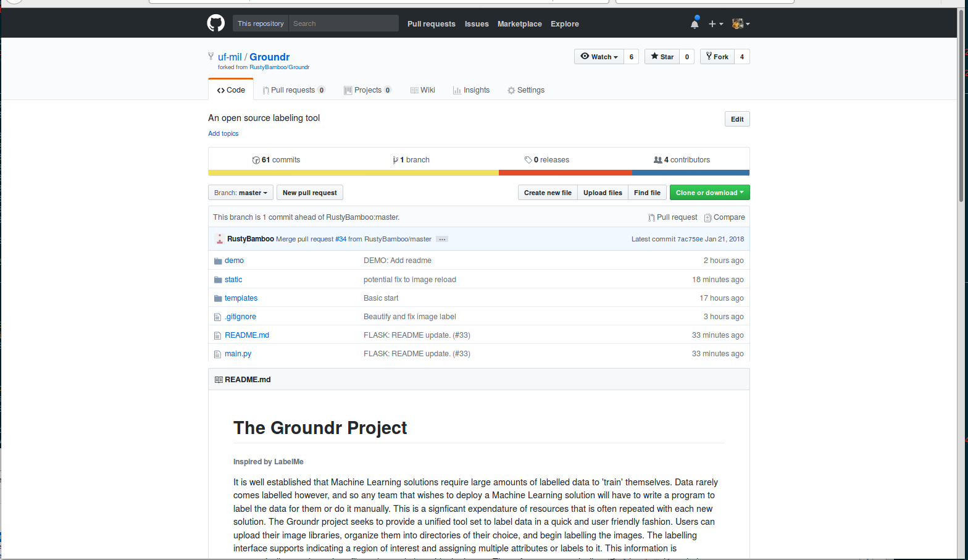
Task: Click Create new file button
Action: pyautogui.click(x=548, y=193)
